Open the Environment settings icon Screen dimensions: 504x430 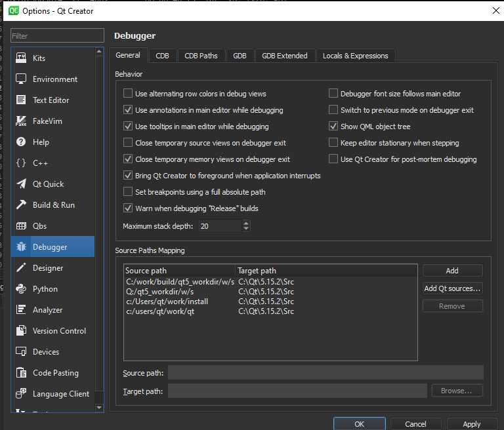(21, 79)
